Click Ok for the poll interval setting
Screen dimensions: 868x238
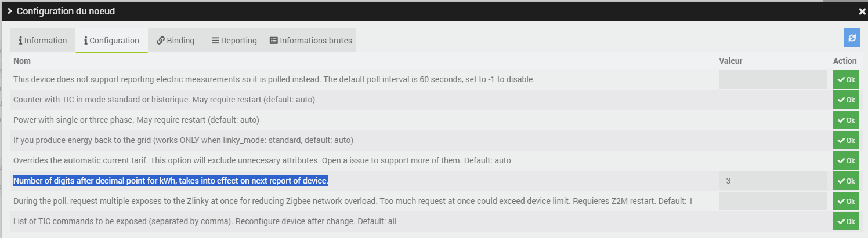click(x=846, y=79)
